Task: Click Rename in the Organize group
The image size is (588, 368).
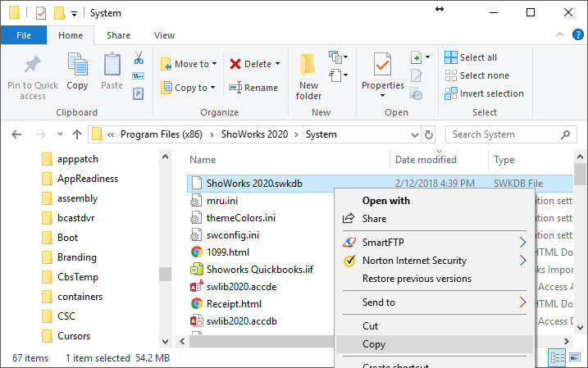Action: tap(253, 88)
